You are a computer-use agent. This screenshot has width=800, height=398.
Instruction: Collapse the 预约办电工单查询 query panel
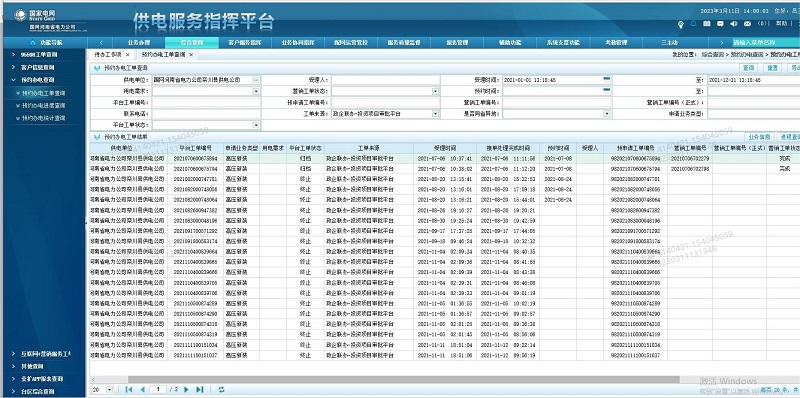point(97,68)
